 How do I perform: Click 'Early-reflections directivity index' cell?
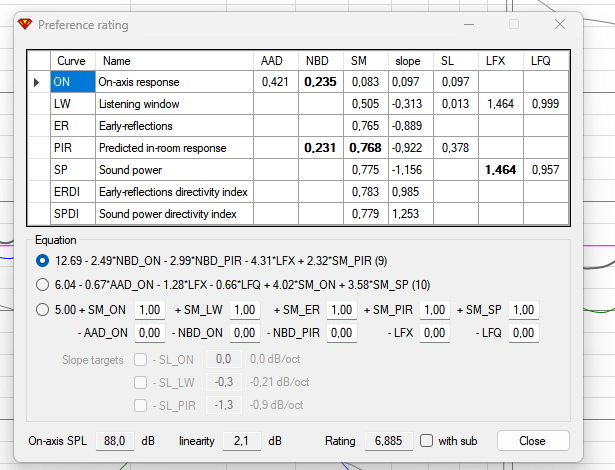click(175, 192)
